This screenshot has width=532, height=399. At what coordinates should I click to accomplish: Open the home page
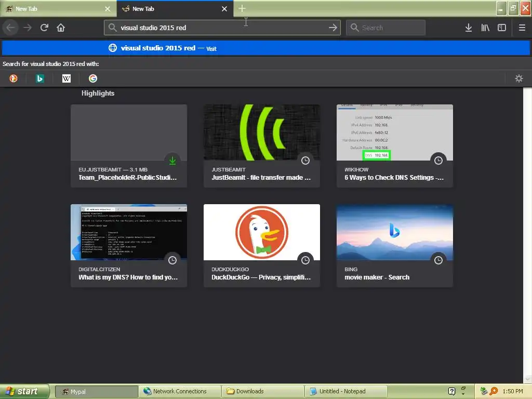click(x=61, y=28)
